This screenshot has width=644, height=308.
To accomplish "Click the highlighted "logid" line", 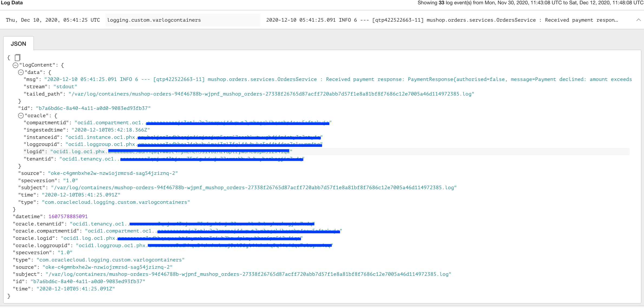I will [327, 152].
